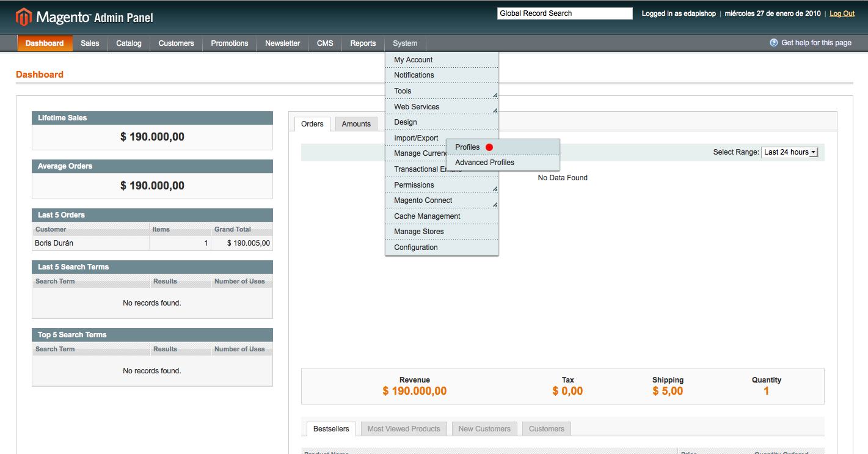Screen dimensions: 868x454
Task: Click the Magento logo icon
Action: (23, 17)
